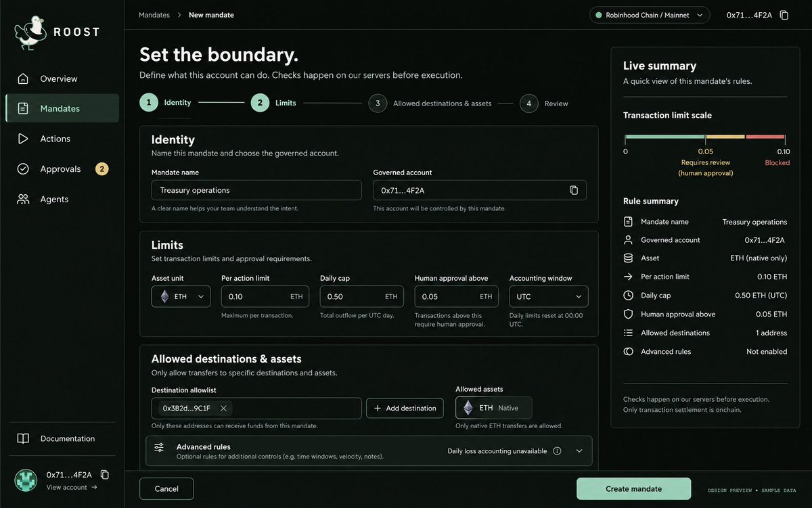Click the Cancel button
This screenshot has height=508, width=812.
point(166,488)
